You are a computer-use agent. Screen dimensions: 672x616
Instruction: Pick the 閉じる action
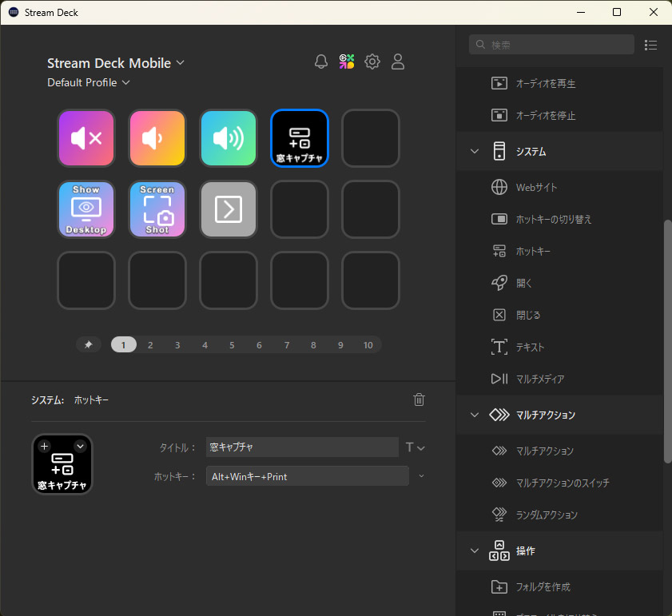pos(559,315)
